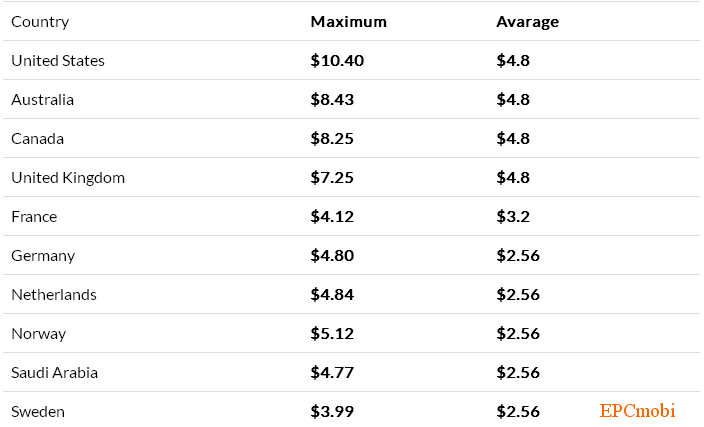Image resolution: width=704 pixels, height=427 pixels.
Task: Click the $10.40 maximum value
Action: pos(337,61)
